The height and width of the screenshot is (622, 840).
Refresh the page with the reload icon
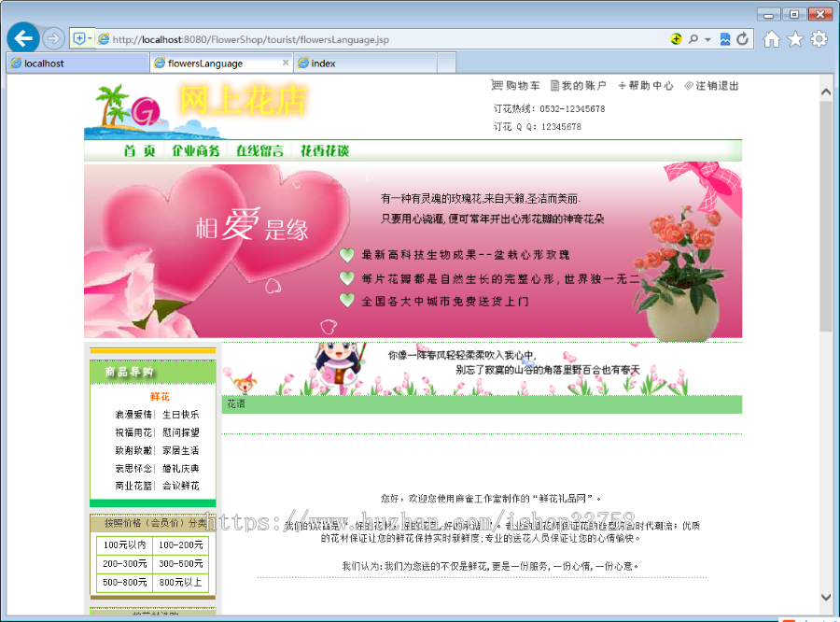tap(742, 38)
